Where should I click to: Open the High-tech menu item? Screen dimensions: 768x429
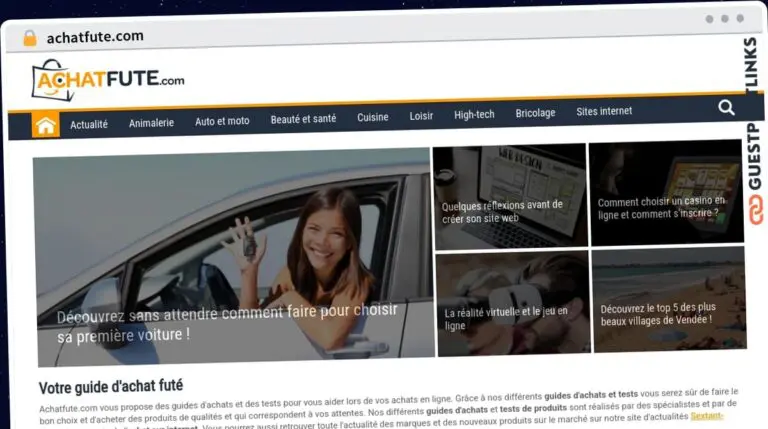(474, 114)
